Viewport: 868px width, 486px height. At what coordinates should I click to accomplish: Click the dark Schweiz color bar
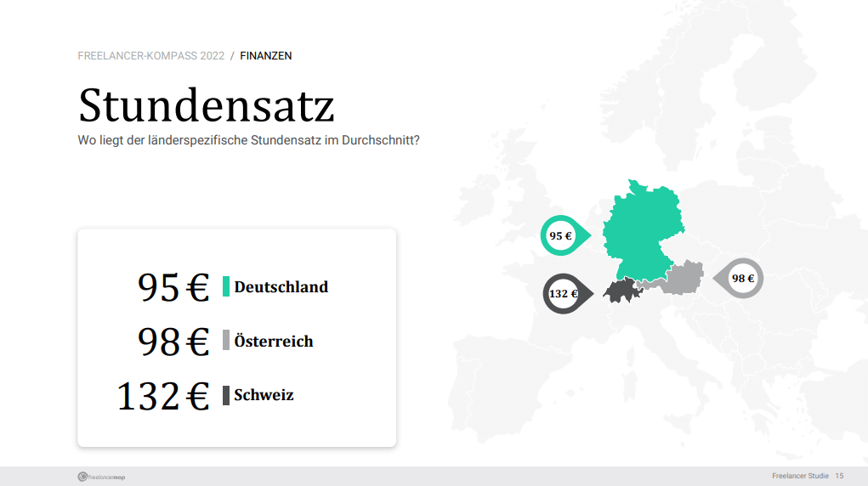226,395
